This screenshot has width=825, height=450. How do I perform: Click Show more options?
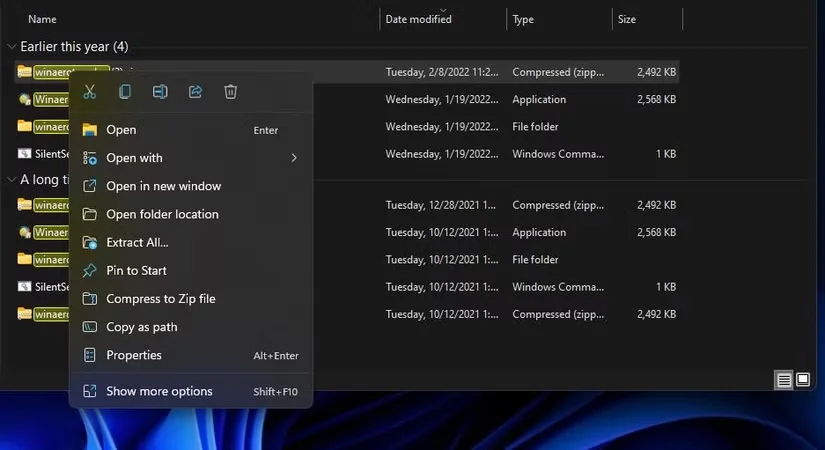click(x=159, y=391)
